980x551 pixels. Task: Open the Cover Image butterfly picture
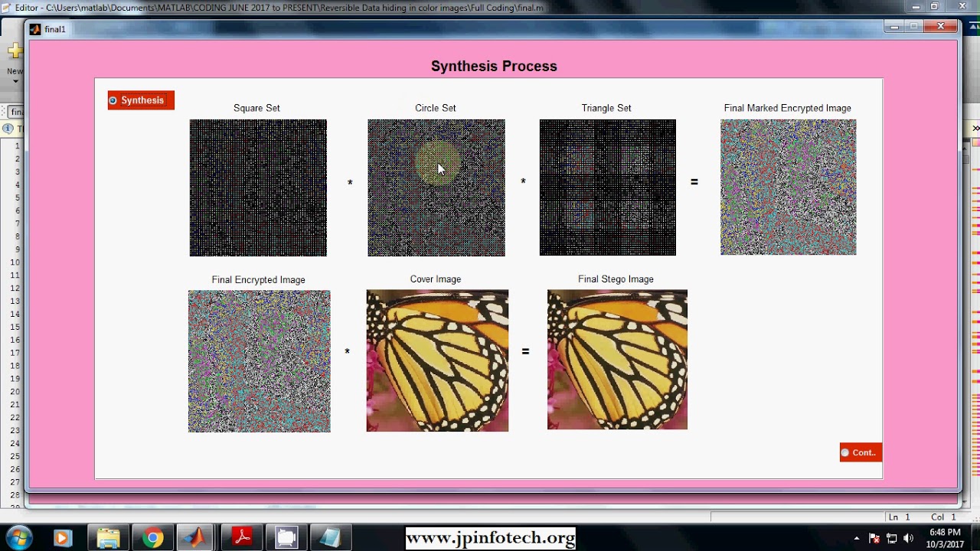(437, 360)
